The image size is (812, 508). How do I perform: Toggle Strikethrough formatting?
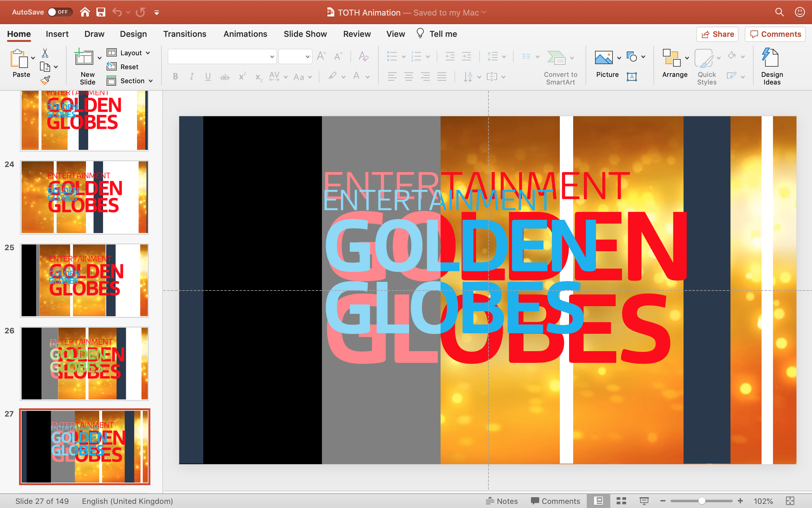point(225,77)
